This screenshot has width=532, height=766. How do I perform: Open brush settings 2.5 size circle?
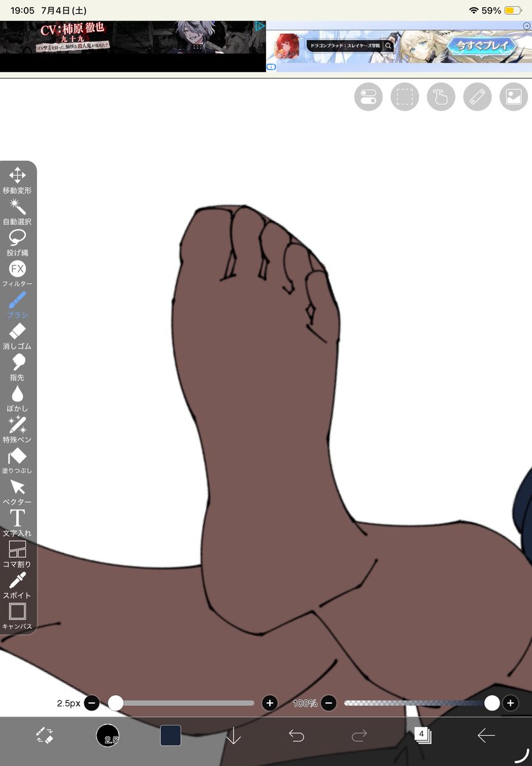pos(108,735)
